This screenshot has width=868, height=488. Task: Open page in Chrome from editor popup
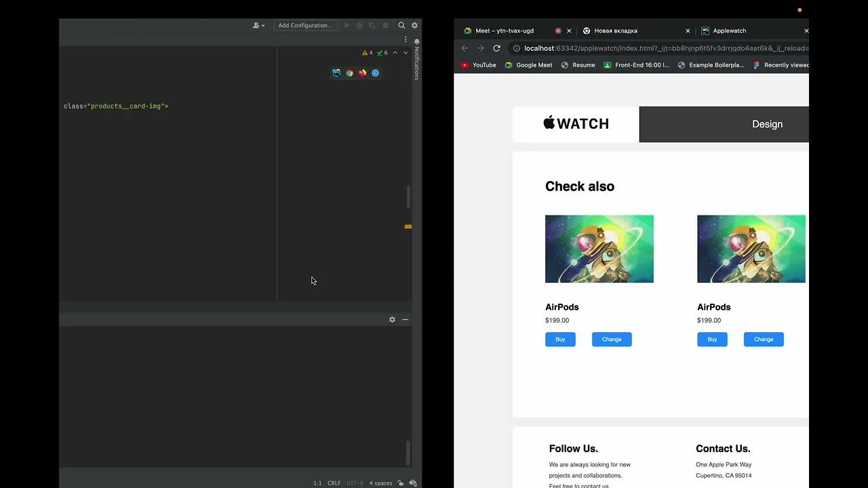click(349, 73)
